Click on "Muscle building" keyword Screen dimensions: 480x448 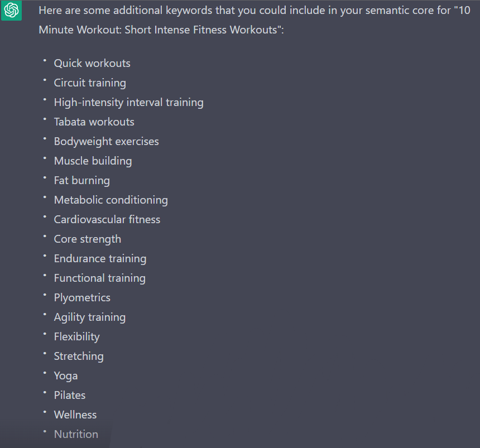(x=93, y=161)
